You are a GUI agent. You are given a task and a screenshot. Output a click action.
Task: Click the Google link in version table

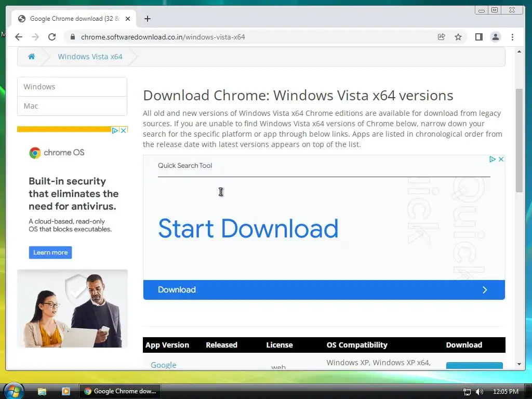point(164,365)
